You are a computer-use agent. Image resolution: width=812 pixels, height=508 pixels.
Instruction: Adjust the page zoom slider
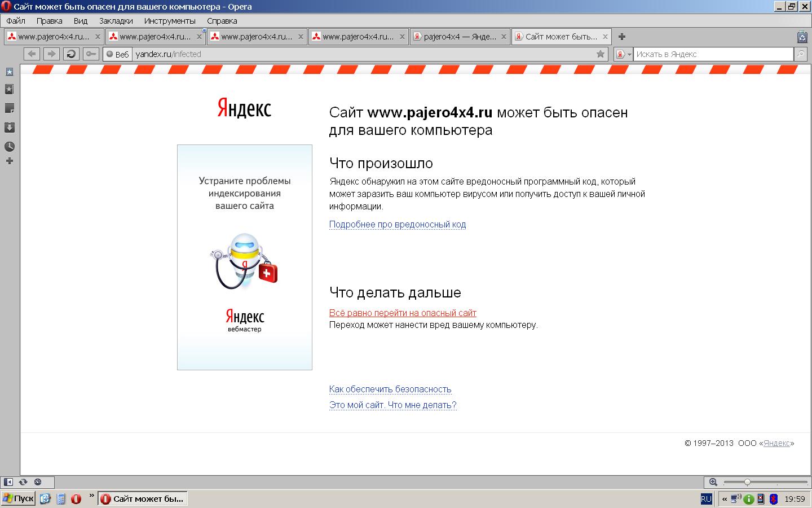click(747, 482)
